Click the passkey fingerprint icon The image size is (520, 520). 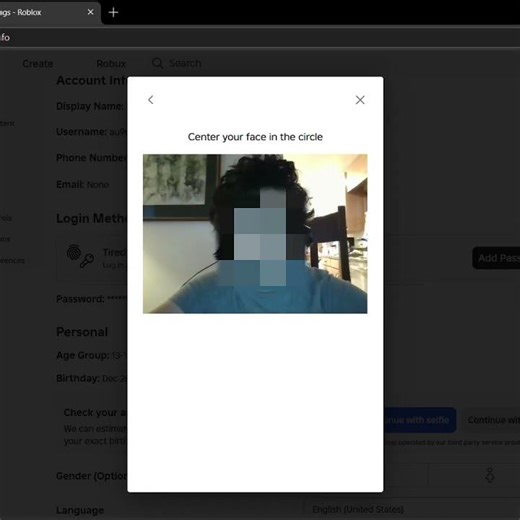pyautogui.click(x=80, y=256)
